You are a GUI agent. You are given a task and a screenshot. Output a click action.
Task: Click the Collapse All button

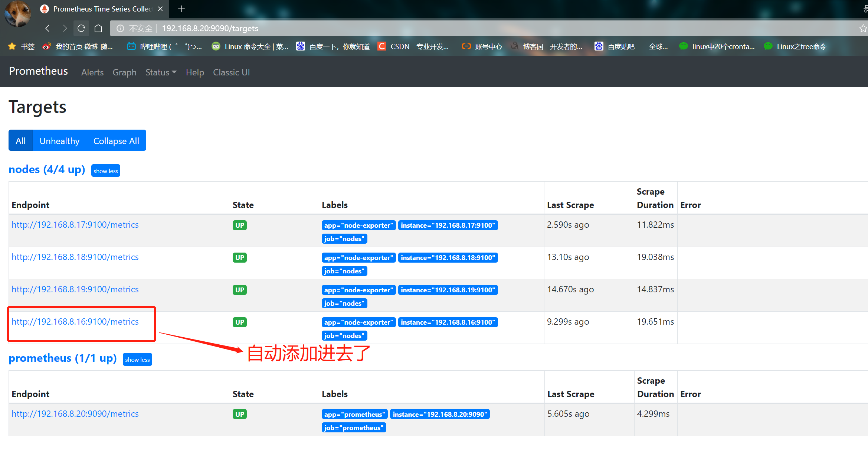click(116, 140)
